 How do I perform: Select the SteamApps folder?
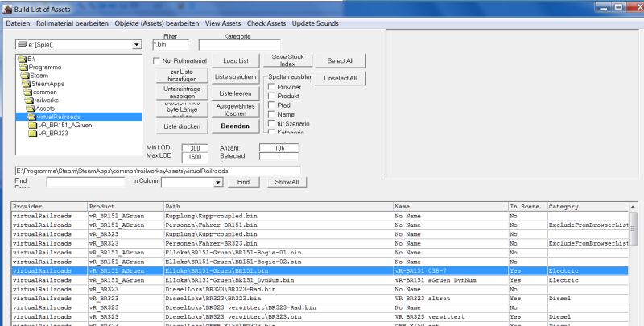47,83
